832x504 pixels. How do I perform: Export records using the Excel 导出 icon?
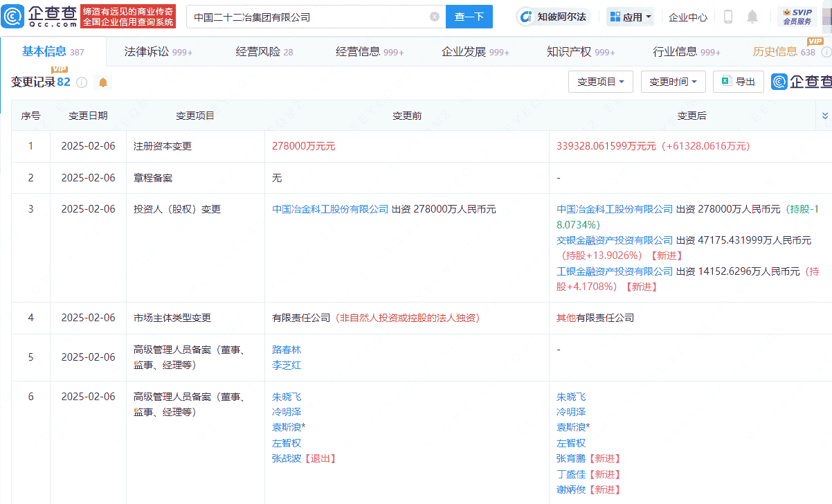tap(738, 81)
